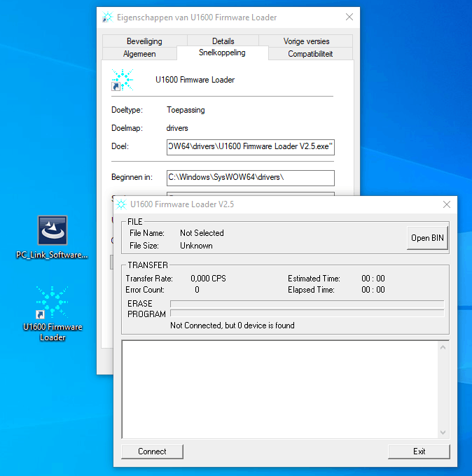This screenshot has height=476, width=472.
Task: Switch to the Details tab
Action: click(223, 41)
